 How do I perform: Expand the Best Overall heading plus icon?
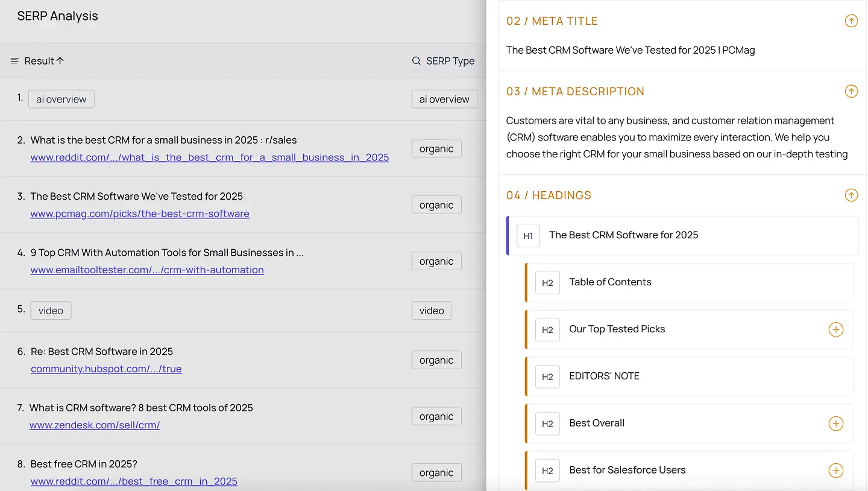(835, 423)
